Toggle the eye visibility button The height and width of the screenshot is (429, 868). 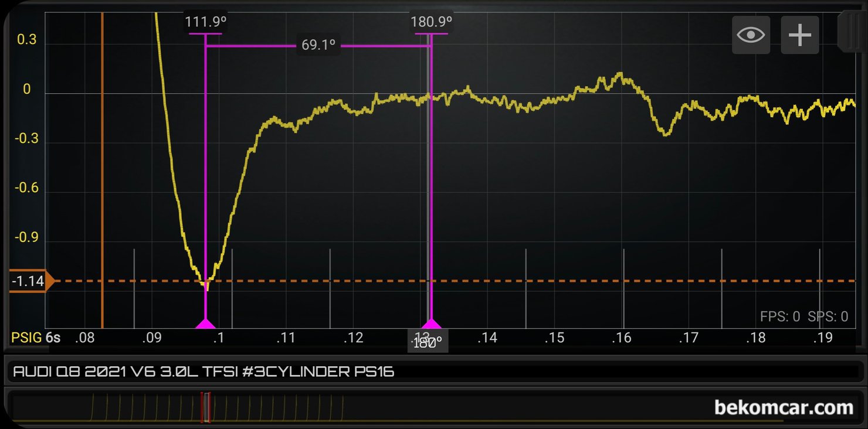[751, 35]
